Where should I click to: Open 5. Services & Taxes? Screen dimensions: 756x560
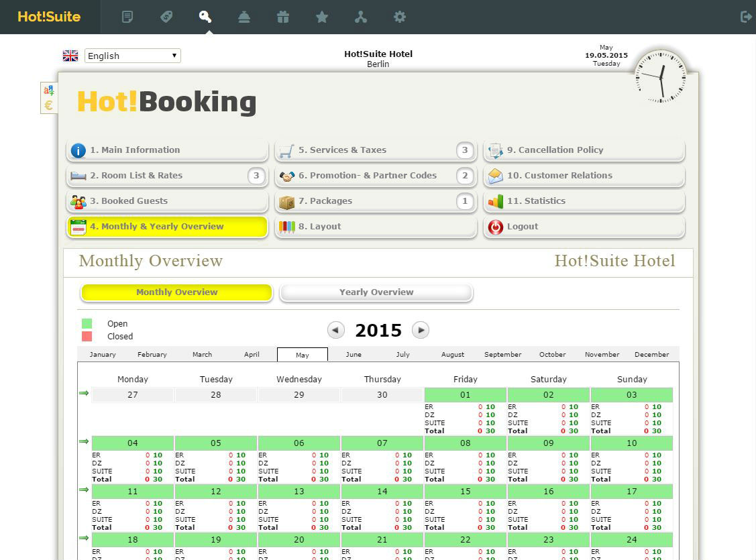coord(376,150)
